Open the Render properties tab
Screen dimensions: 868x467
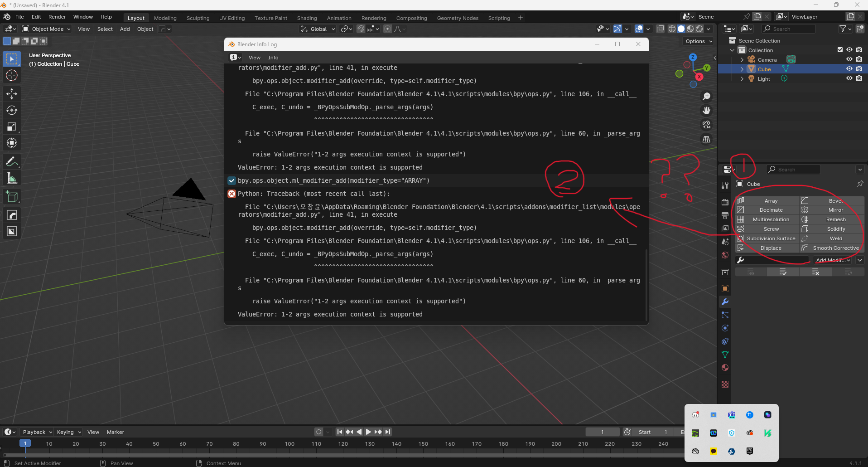tap(725, 202)
